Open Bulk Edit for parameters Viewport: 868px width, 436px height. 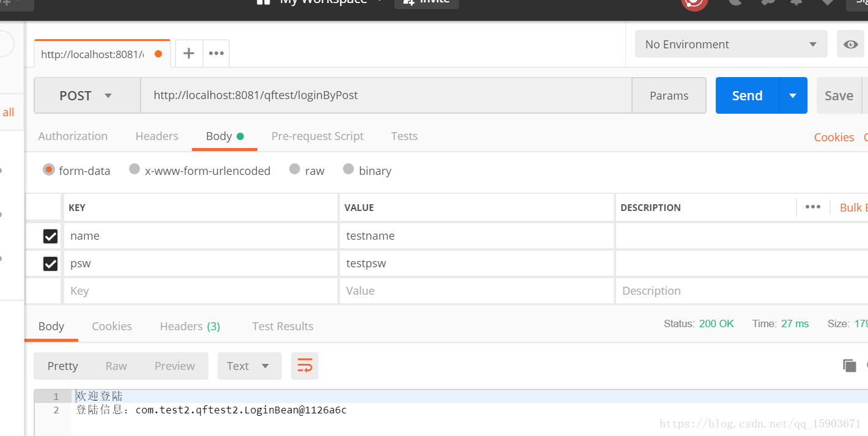(x=853, y=207)
